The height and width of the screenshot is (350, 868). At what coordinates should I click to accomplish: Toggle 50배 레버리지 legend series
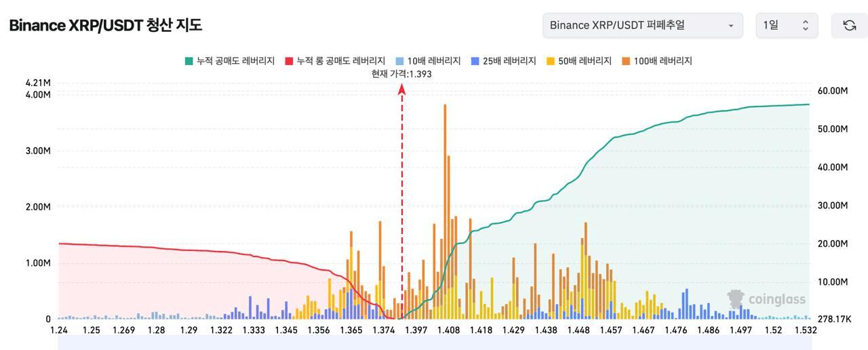[579, 60]
